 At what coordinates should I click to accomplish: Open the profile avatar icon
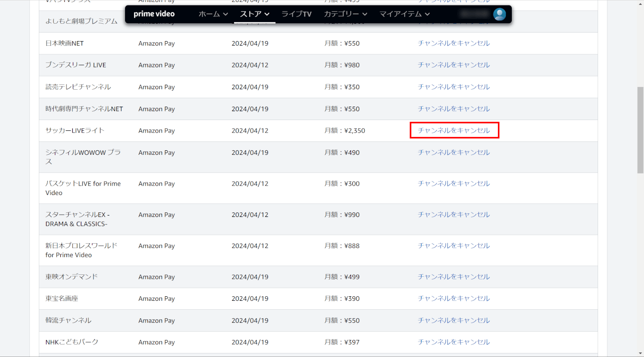(x=499, y=14)
